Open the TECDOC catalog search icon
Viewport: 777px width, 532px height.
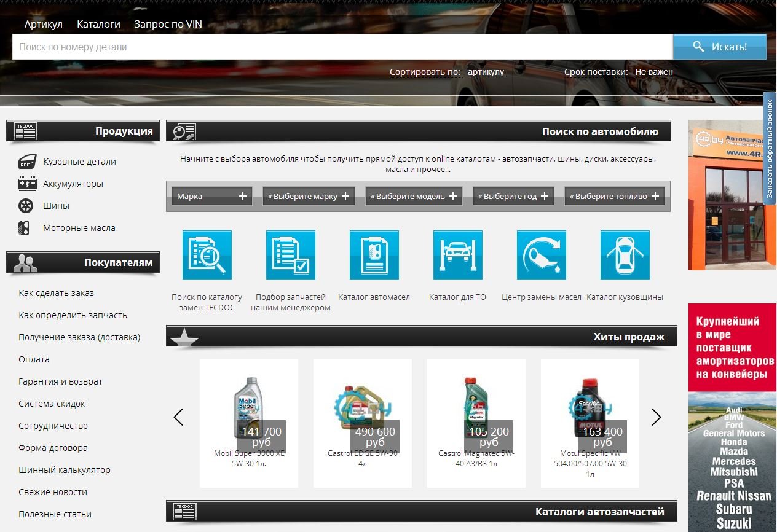click(x=207, y=255)
